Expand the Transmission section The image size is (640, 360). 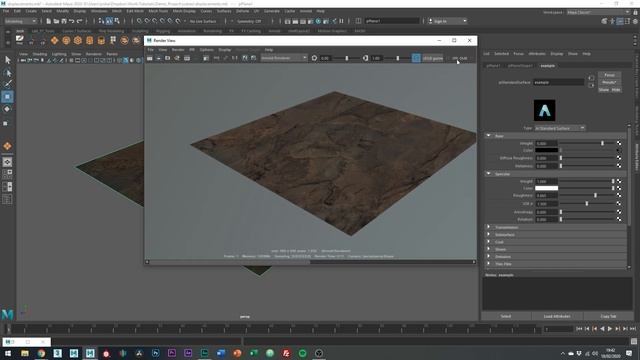489,227
